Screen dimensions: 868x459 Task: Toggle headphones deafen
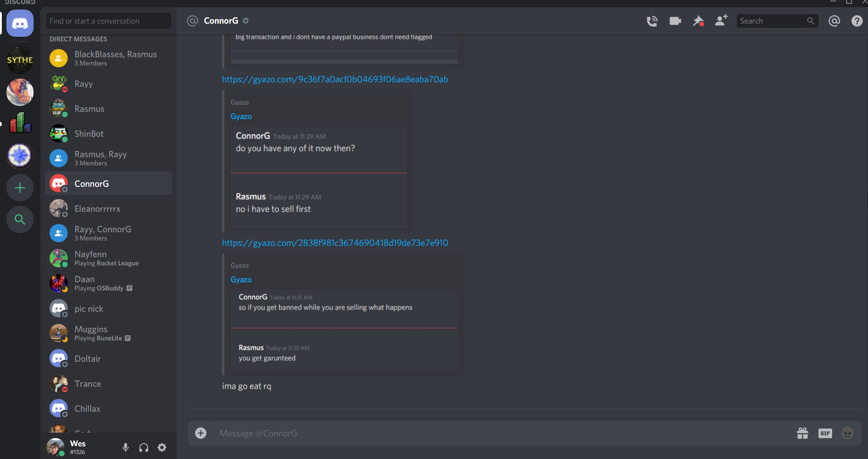tap(144, 448)
